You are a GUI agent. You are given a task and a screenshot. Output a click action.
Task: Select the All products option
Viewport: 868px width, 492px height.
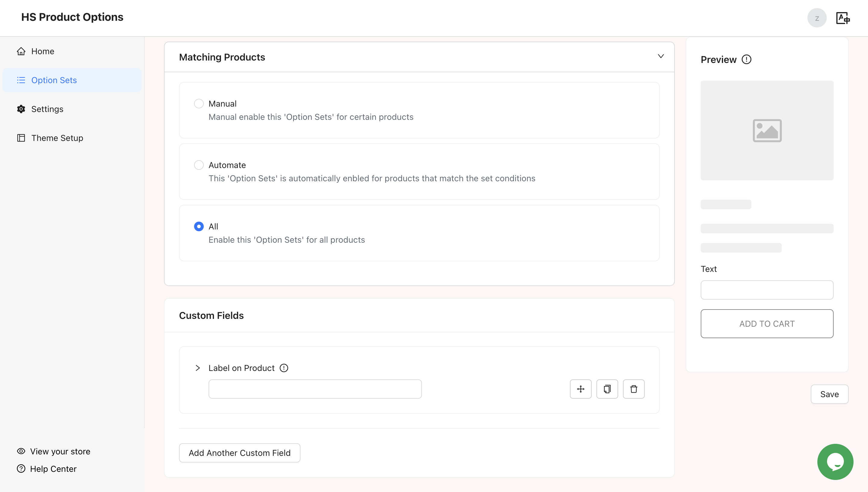(199, 226)
